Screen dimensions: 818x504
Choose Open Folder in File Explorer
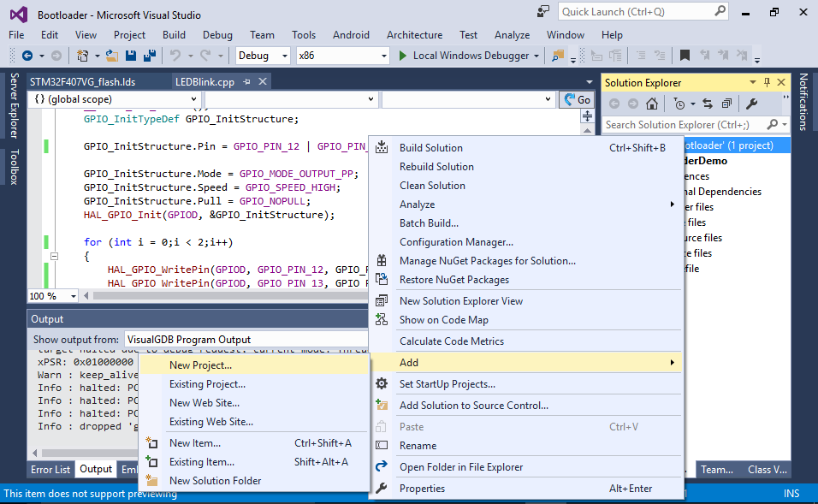526,467
